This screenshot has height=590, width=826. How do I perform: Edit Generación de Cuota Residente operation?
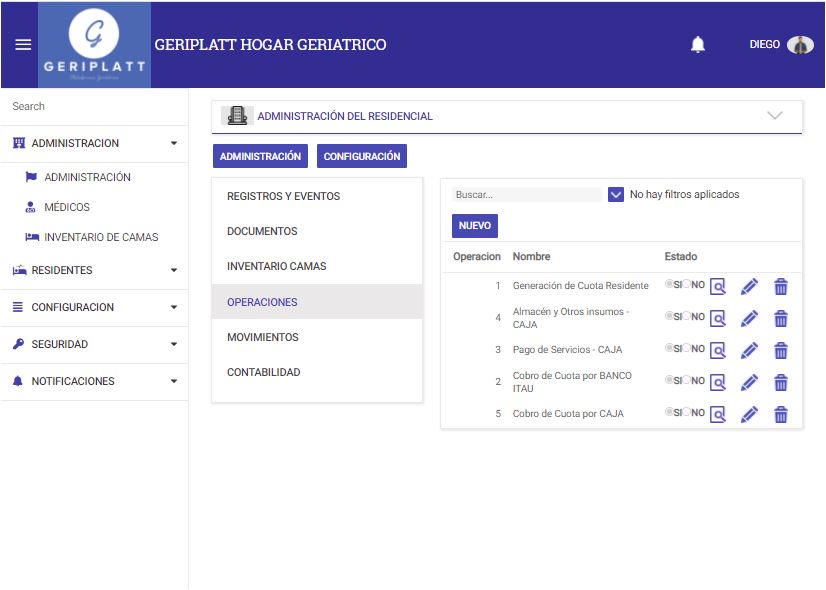[749, 287]
